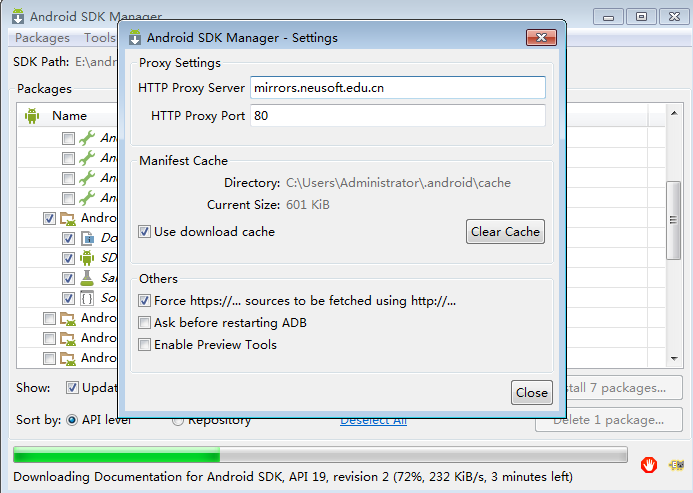The height and width of the screenshot is (493, 693).
Task: Click the Name column header
Action: (69, 116)
